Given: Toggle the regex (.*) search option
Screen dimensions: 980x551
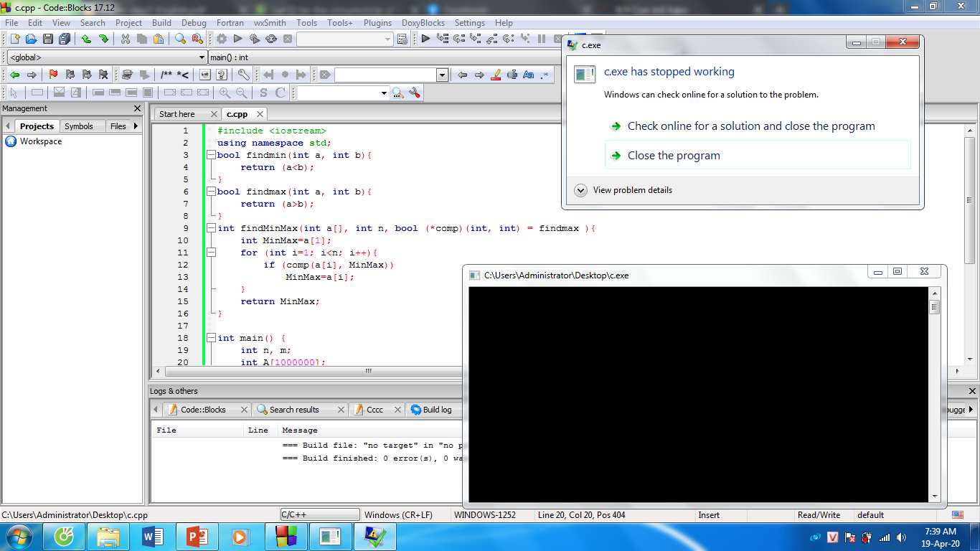Looking at the screenshot, I should 545,75.
